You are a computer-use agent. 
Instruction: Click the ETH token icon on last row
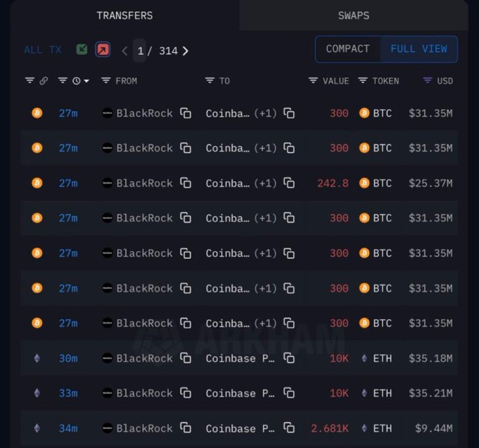click(x=364, y=428)
